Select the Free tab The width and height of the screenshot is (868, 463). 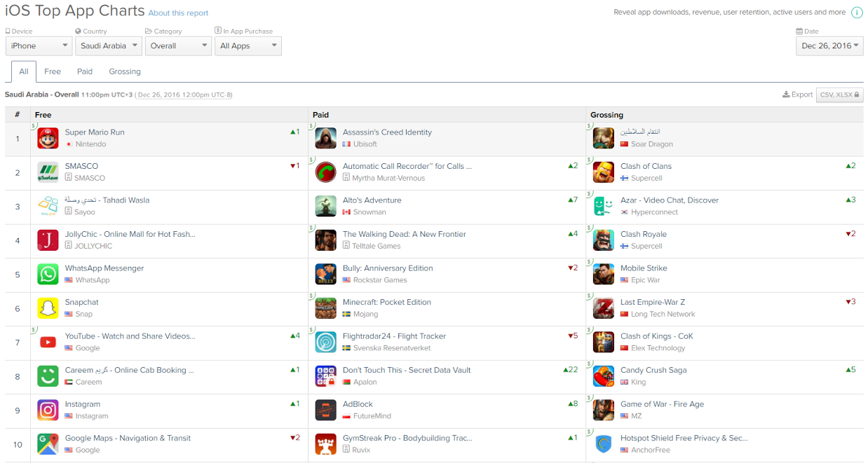[53, 71]
